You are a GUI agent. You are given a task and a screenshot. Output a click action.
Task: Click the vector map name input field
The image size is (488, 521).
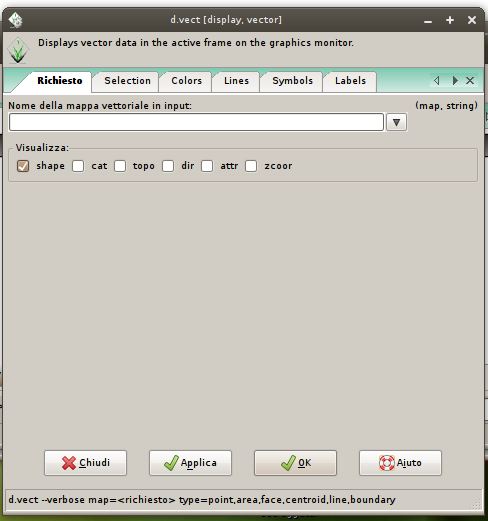[197, 122]
